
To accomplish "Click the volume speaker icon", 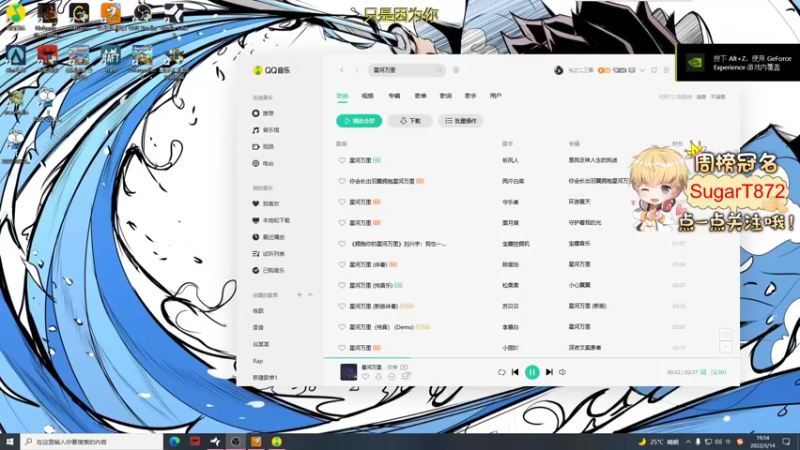I will pos(562,372).
